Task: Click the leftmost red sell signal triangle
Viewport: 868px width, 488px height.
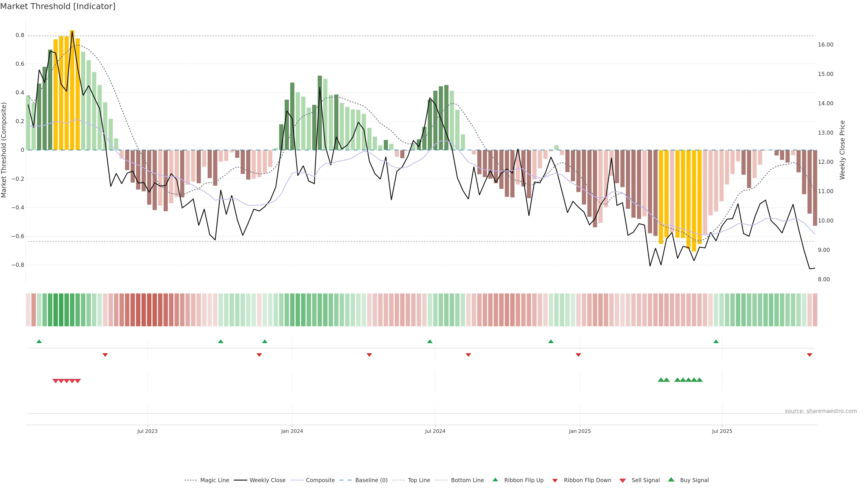Action: pos(56,381)
